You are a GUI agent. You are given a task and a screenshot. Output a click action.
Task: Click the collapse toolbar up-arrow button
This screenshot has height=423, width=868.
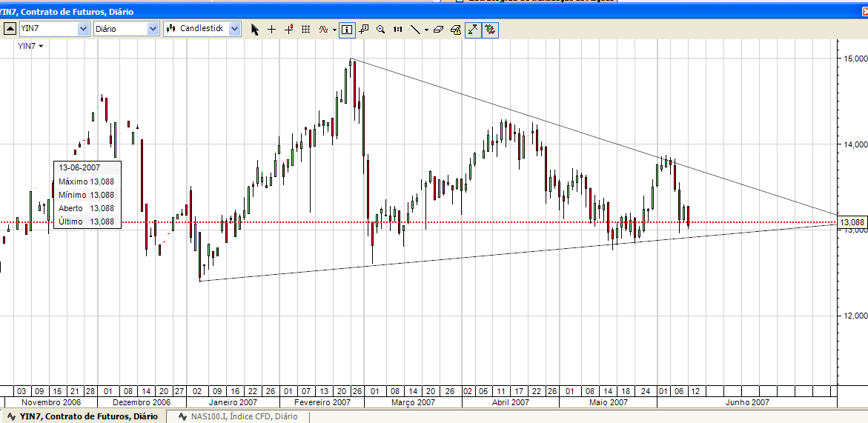[10, 30]
